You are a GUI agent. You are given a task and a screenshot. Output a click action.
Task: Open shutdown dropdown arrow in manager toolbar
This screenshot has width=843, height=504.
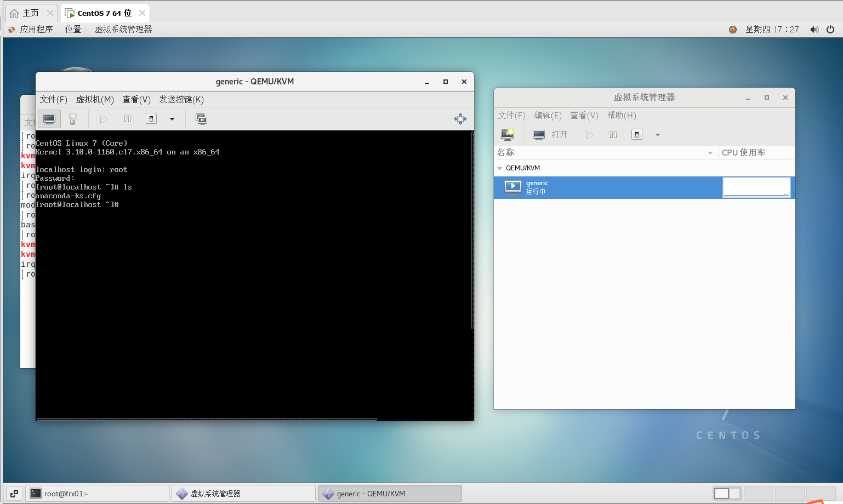(x=658, y=135)
